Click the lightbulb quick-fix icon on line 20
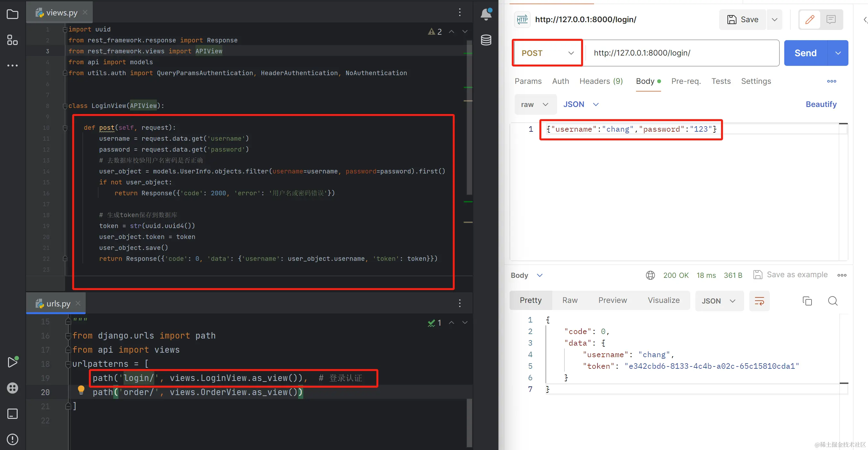Image resolution: width=868 pixels, height=450 pixels. (81, 390)
